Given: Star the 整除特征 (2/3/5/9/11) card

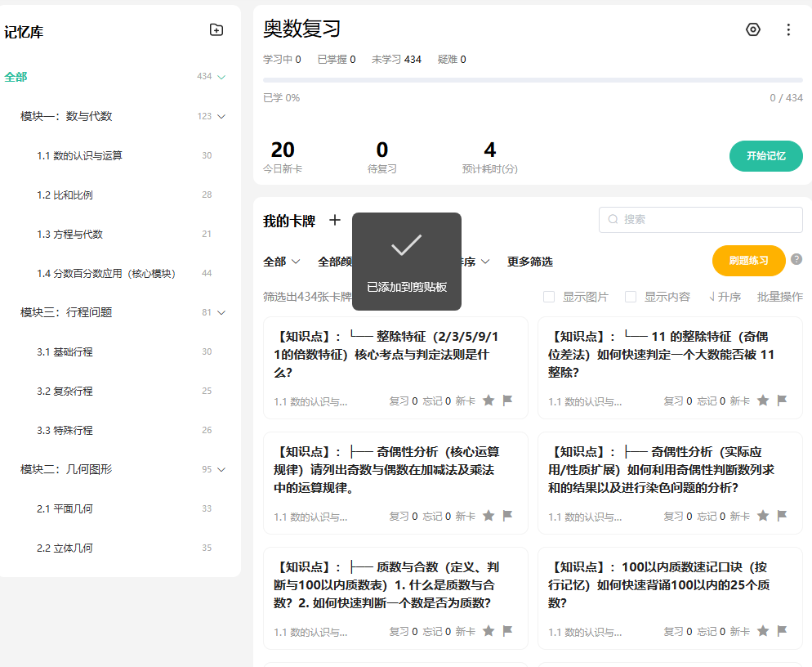Looking at the screenshot, I should coord(489,400).
